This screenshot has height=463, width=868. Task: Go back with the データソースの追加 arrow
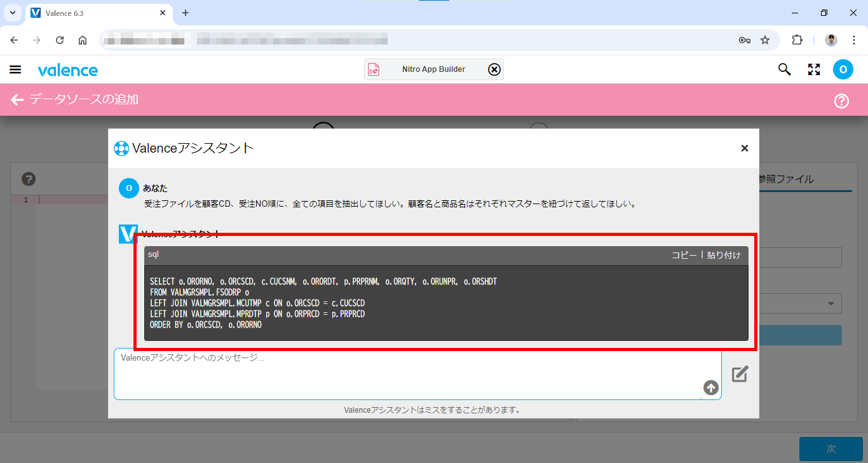tap(17, 100)
